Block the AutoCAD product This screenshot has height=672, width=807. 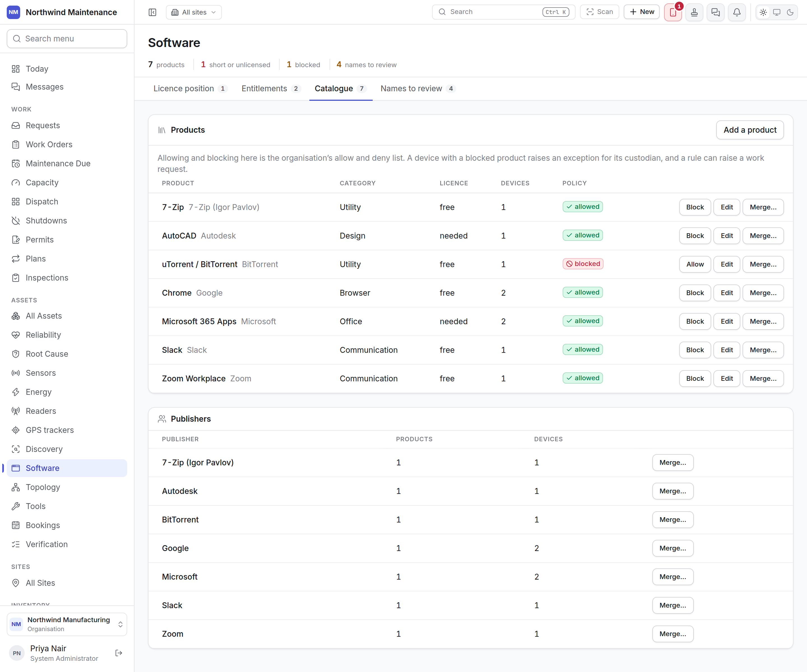tap(695, 236)
